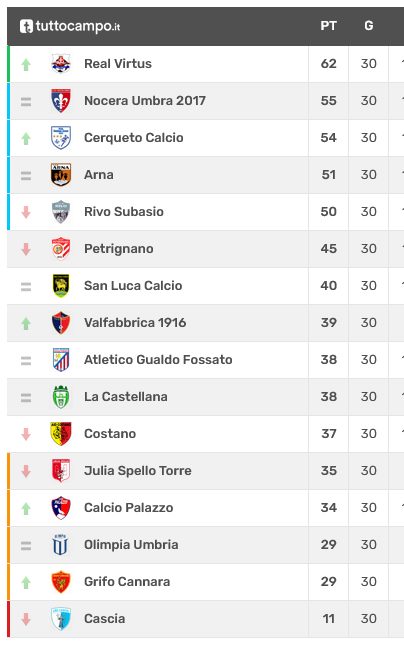Open the Petrignano team page
Image resolution: width=404 pixels, height=650 pixels.
click(119, 249)
